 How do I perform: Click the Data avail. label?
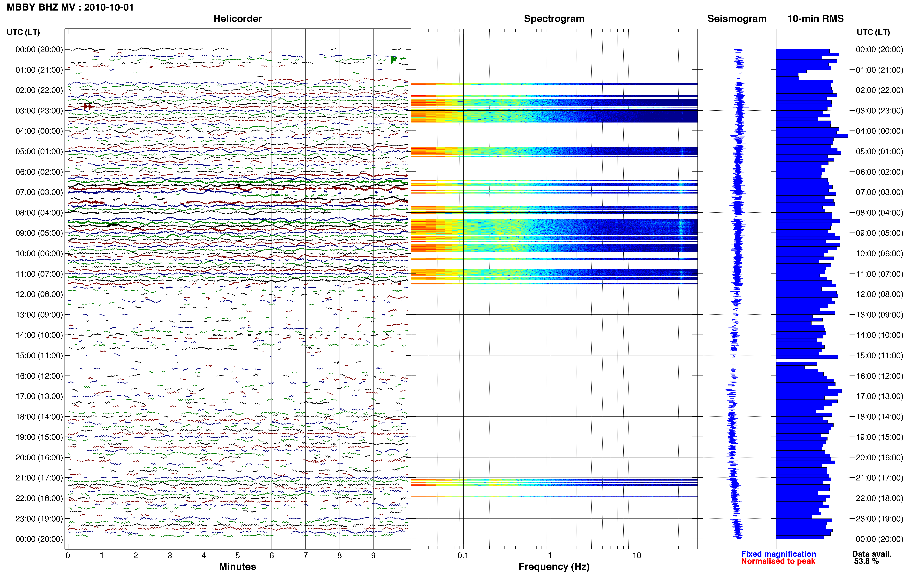(x=872, y=554)
